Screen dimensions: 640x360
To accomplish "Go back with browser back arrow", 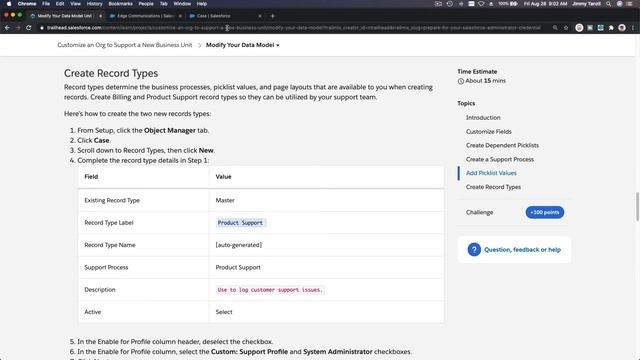I will click(x=7, y=28).
